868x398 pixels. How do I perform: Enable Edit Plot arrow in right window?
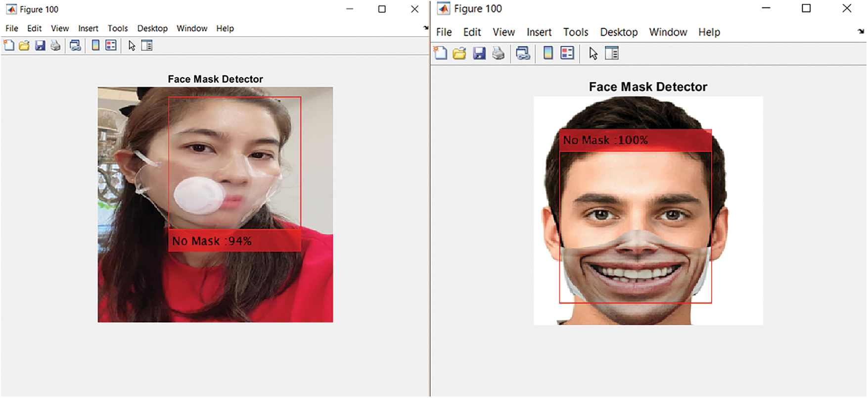point(593,53)
